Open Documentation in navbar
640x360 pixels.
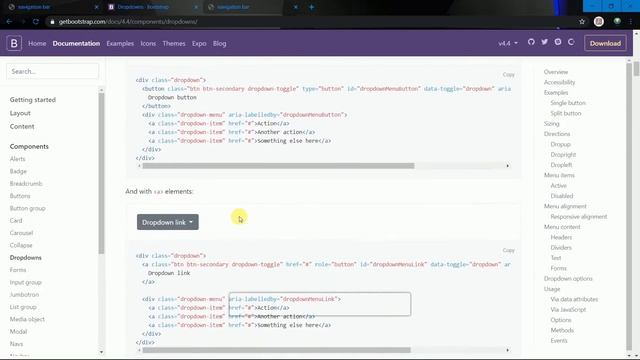76,43
